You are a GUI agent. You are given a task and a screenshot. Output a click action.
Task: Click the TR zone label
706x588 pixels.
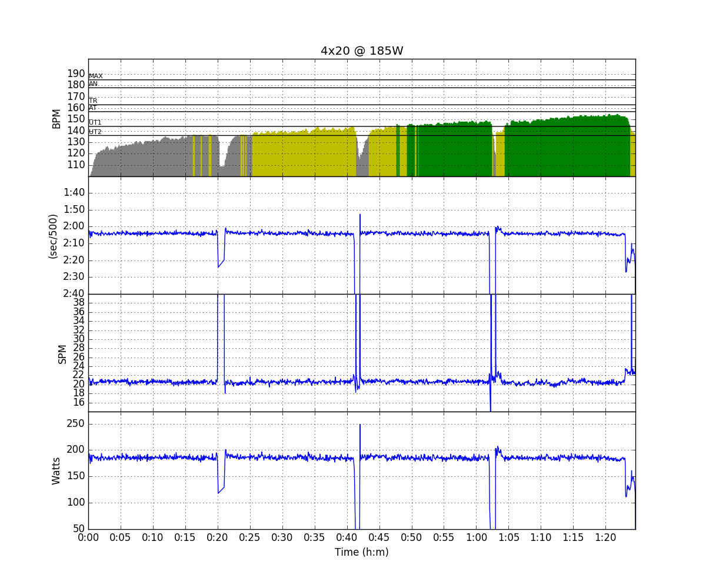93,101
